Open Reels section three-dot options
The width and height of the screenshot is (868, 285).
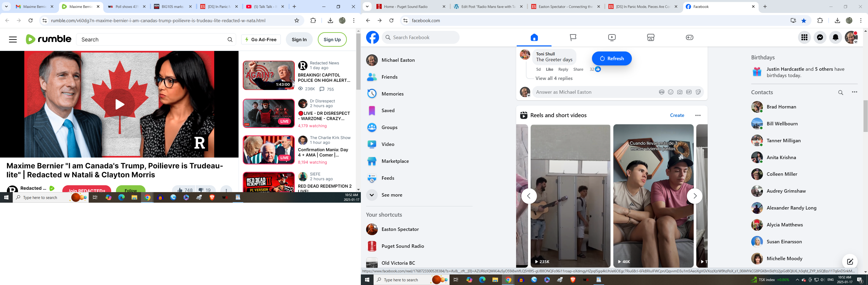click(698, 115)
